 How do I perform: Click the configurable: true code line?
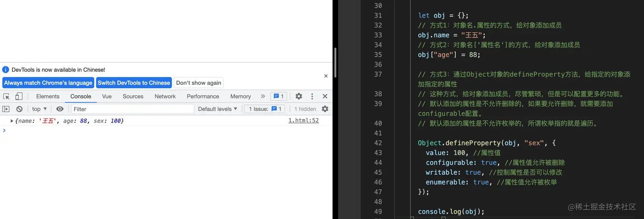(495, 162)
